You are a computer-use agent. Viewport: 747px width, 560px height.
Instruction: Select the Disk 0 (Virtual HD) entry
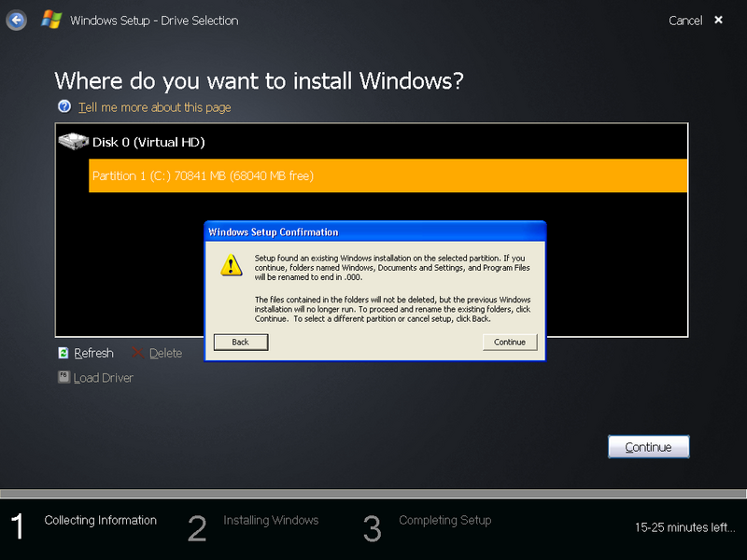[148, 142]
